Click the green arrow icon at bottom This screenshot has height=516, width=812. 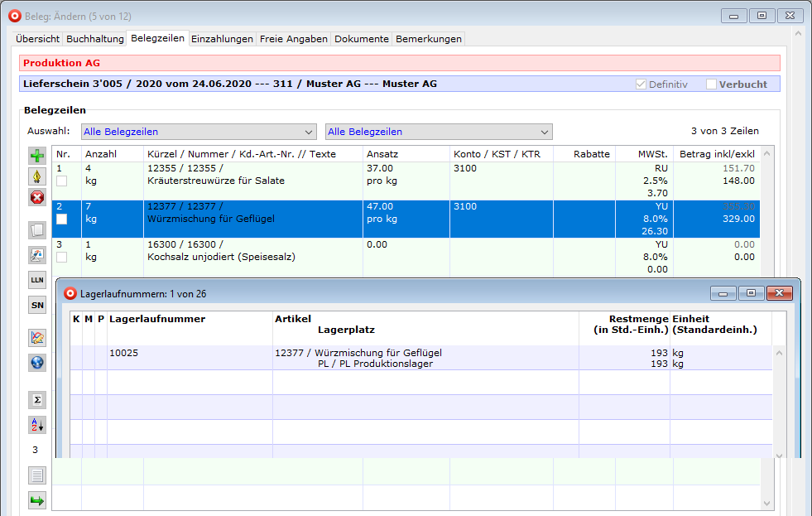pos(37,500)
